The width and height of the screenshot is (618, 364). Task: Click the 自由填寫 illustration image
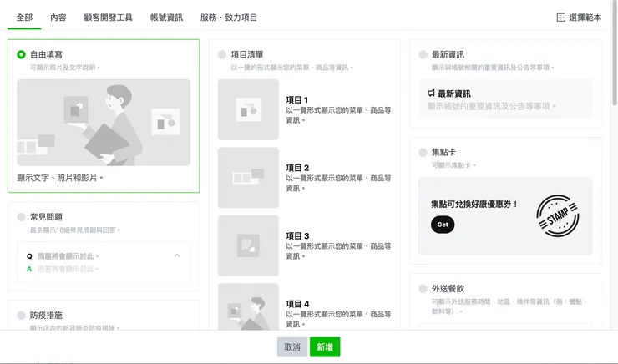point(104,123)
